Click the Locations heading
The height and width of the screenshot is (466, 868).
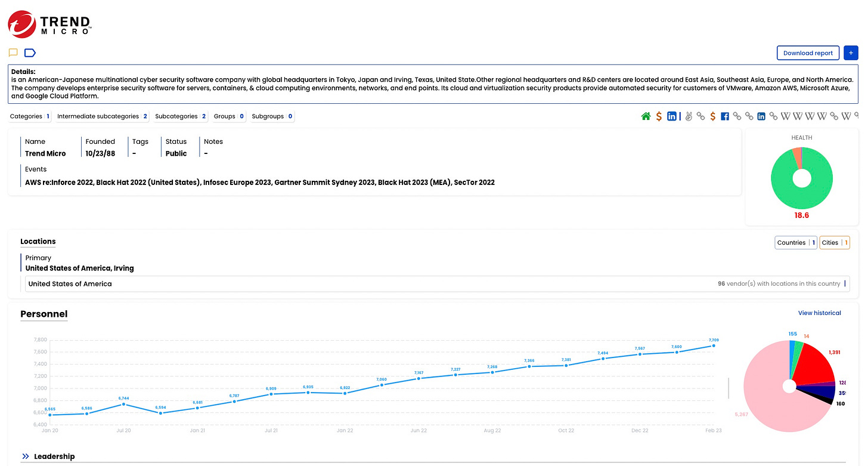(x=38, y=242)
